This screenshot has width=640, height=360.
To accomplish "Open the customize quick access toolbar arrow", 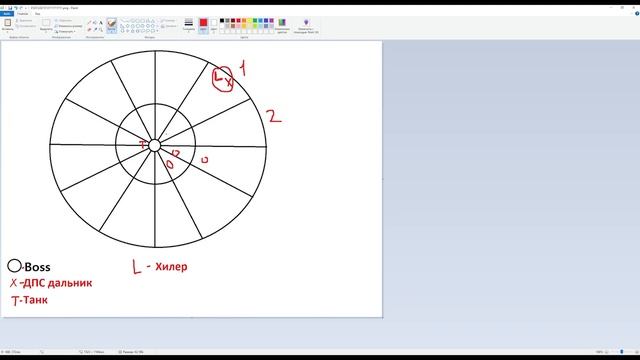I will [x=26, y=8].
